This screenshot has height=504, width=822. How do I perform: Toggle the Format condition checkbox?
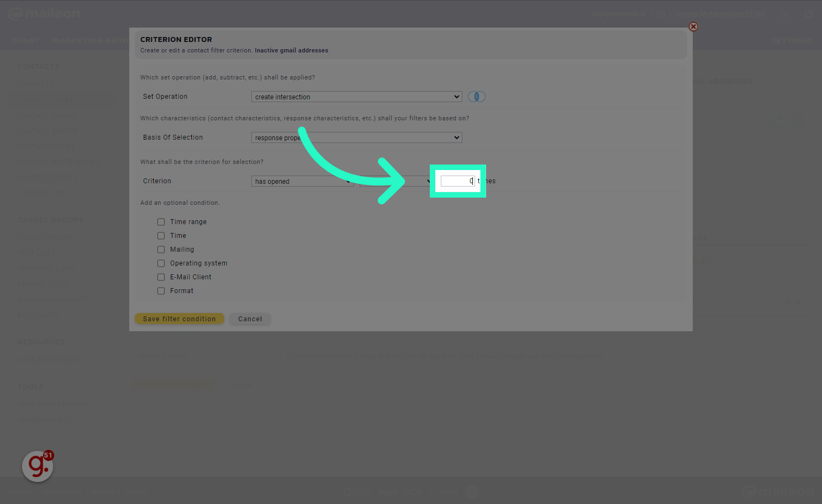pyautogui.click(x=161, y=291)
